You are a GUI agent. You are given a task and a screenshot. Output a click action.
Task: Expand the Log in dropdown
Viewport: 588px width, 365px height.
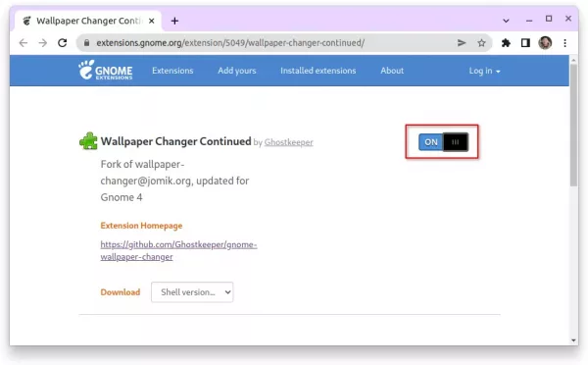coord(484,71)
